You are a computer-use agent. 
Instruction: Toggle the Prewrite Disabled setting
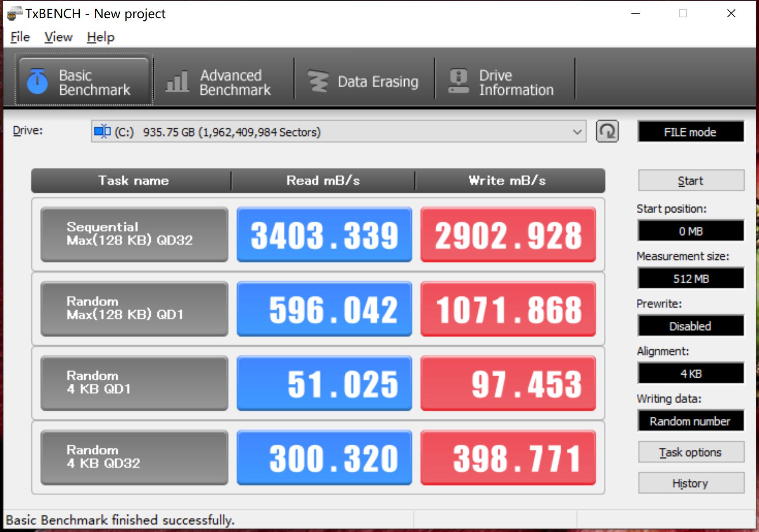click(x=690, y=326)
